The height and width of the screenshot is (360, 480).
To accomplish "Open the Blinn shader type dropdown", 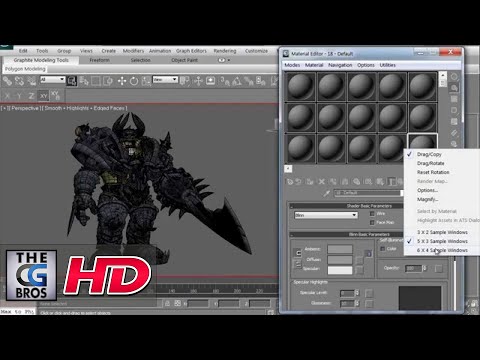I will [x=326, y=215].
